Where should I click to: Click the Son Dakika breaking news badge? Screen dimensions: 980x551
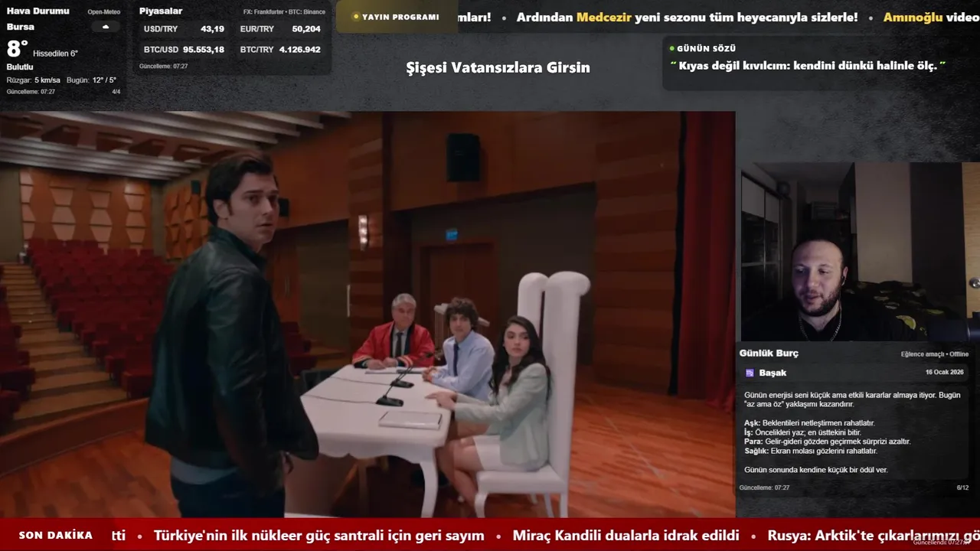click(x=56, y=536)
